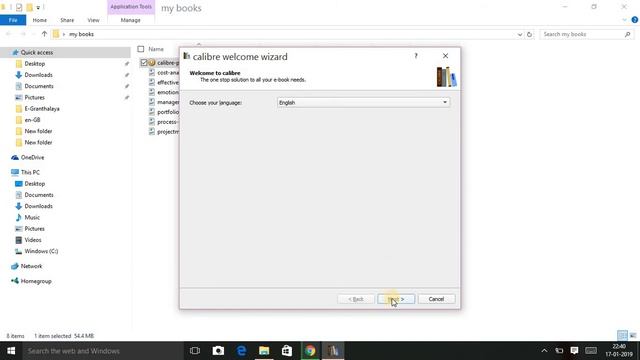The height and width of the screenshot is (360, 640).
Task: Select This PC in navigation pane
Action: pos(30,172)
